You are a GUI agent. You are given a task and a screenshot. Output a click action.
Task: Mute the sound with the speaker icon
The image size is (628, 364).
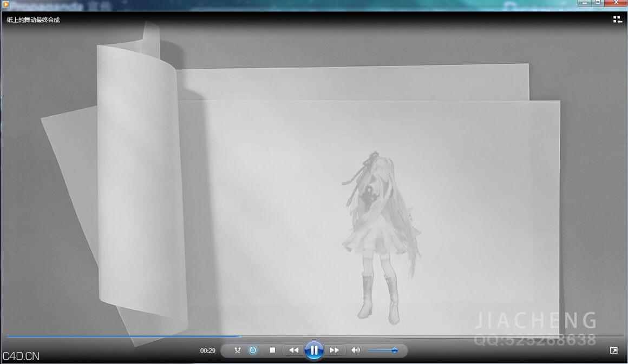(355, 350)
